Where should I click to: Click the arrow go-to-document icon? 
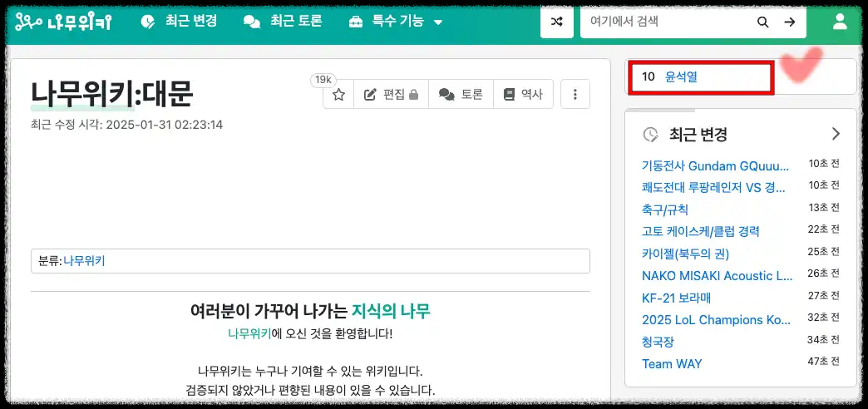click(789, 22)
